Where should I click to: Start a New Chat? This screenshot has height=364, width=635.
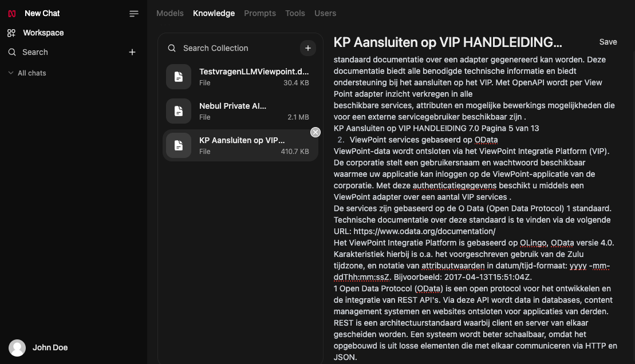point(42,13)
